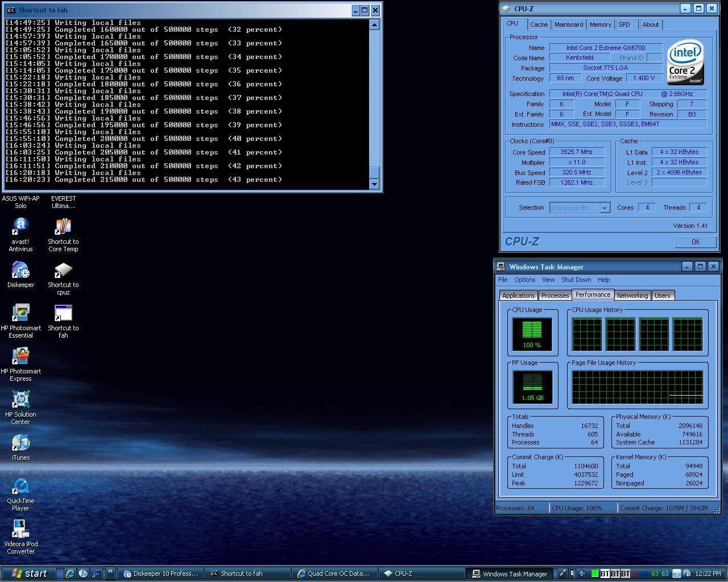Screen dimensions: 728x582
Task: Open the HP Photosmart Essential desktop icon
Action: [20, 321]
